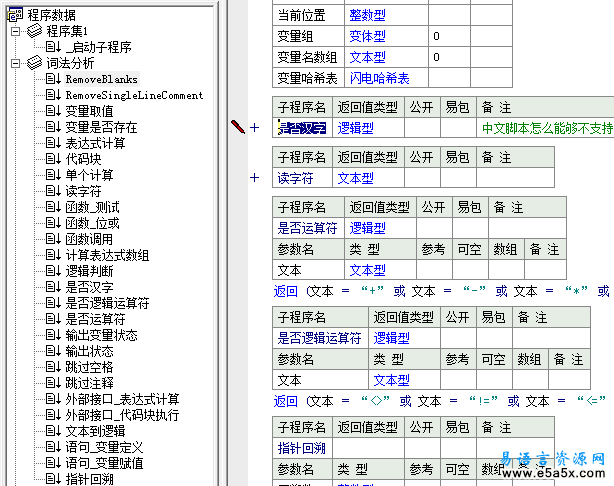Open RemoveBlanks in the tree
The height and width of the screenshot is (486, 614).
click(102, 79)
